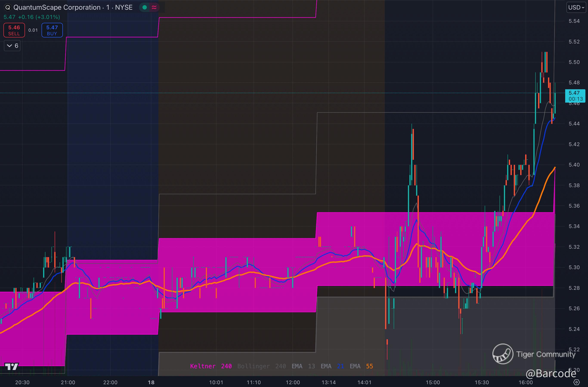Select the Keltner 240 legend label
Viewport: 588px width, 387px height.
pos(211,366)
